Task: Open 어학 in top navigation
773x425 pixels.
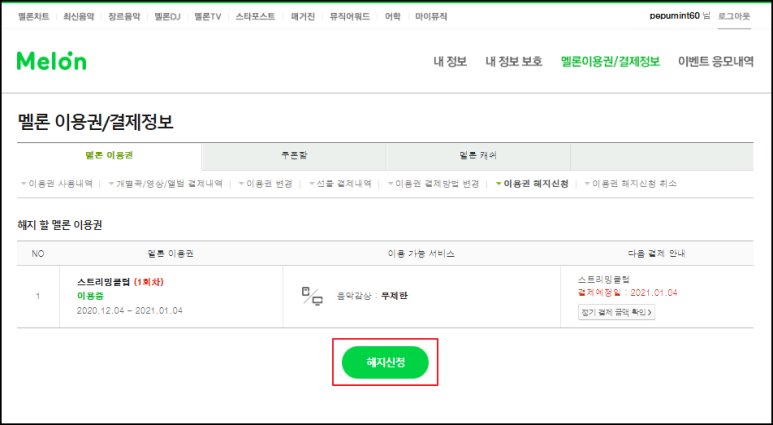Action: tap(392, 16)
